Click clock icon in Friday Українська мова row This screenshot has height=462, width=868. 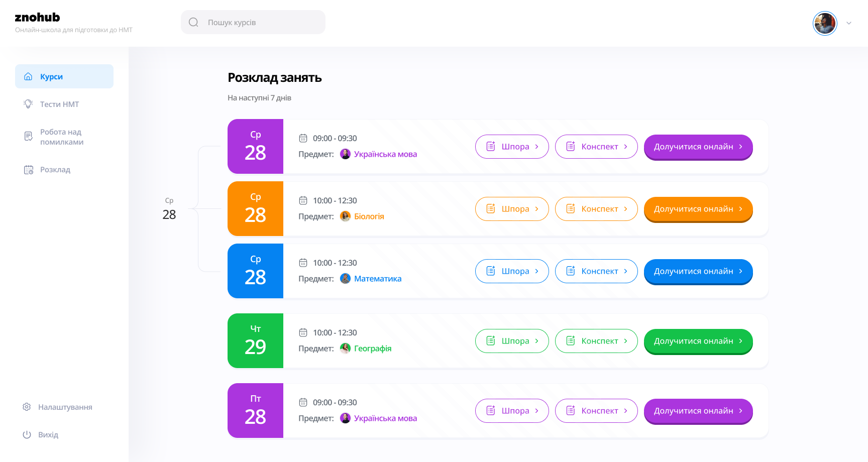point(303,402)
